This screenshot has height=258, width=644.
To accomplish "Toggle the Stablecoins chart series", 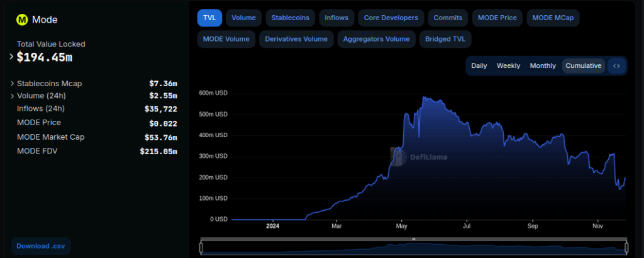I will coord(291,18).
